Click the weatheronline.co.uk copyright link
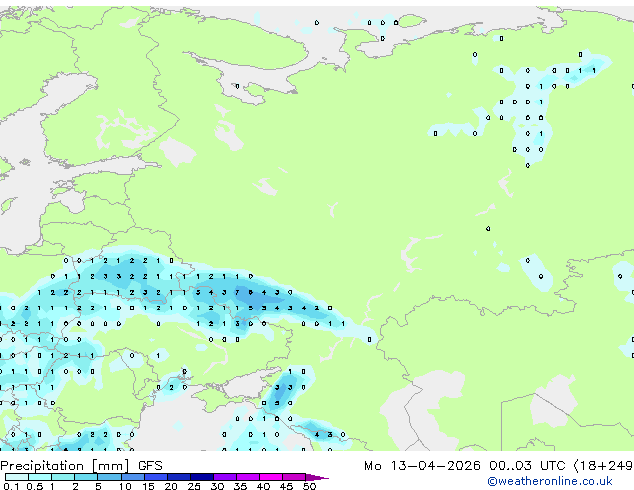Screen dimensions: 634x490 (x=550, y=481)
